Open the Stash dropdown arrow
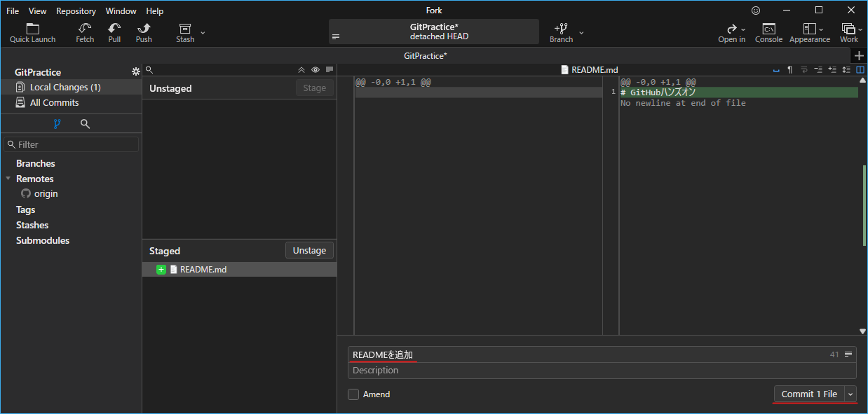 (203, 32)
